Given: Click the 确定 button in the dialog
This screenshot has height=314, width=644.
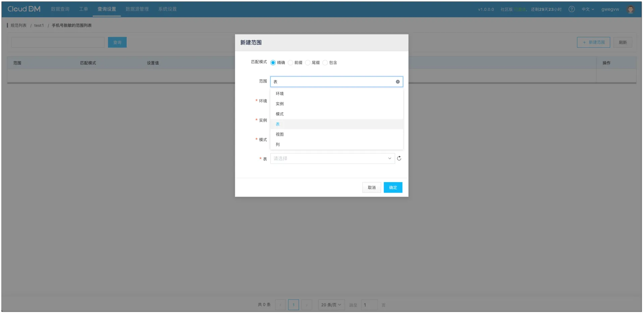Looking at the screenshot, I should [393, 188].
